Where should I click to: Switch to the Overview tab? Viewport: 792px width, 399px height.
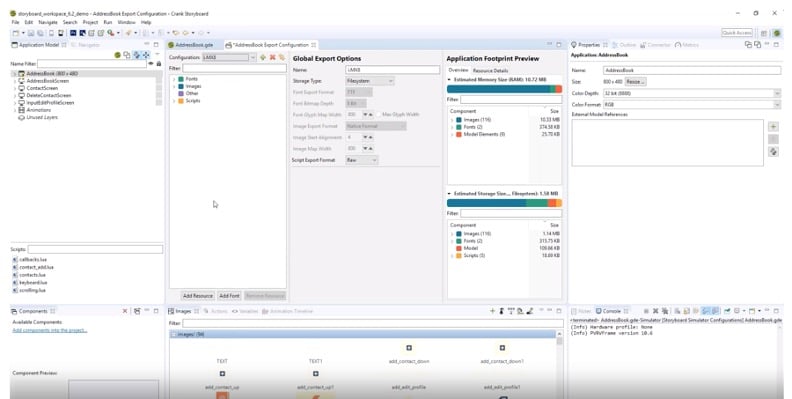point(458,71)
